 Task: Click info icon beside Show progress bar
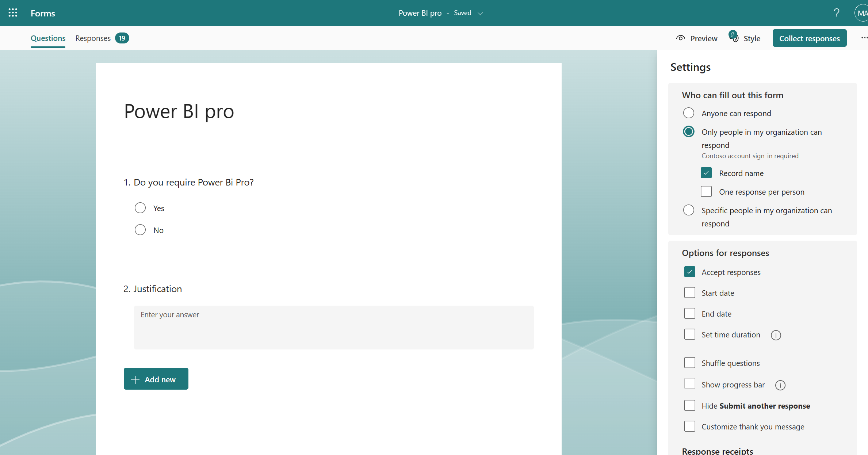click(x=780, y=385)
